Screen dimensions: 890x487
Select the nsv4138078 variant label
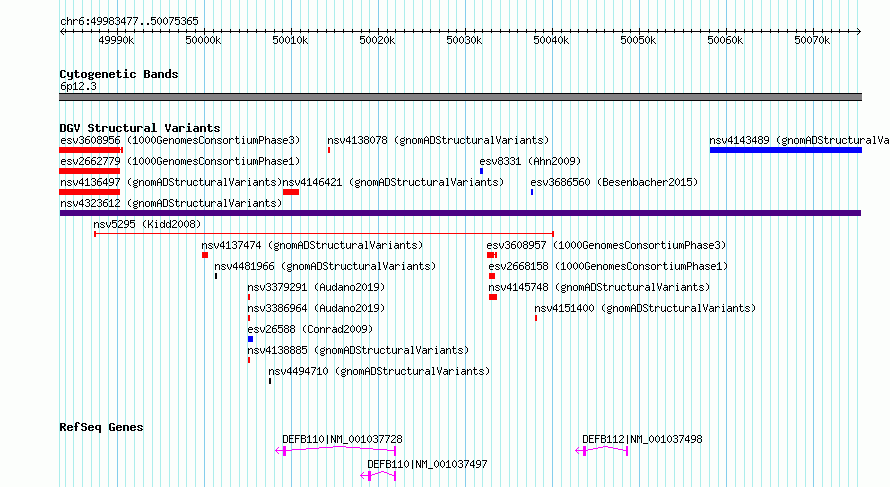(x=438, y=140)
